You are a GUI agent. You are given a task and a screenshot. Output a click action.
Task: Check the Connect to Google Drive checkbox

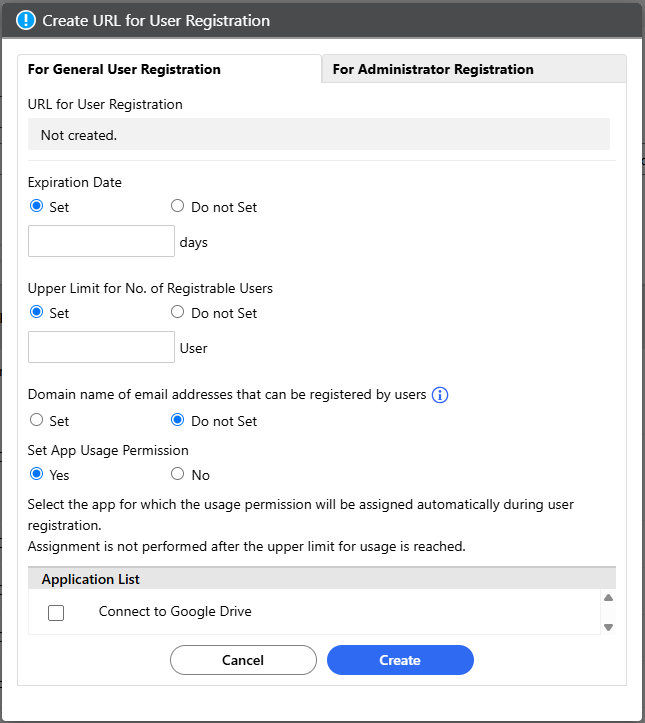tap(56, 613)
